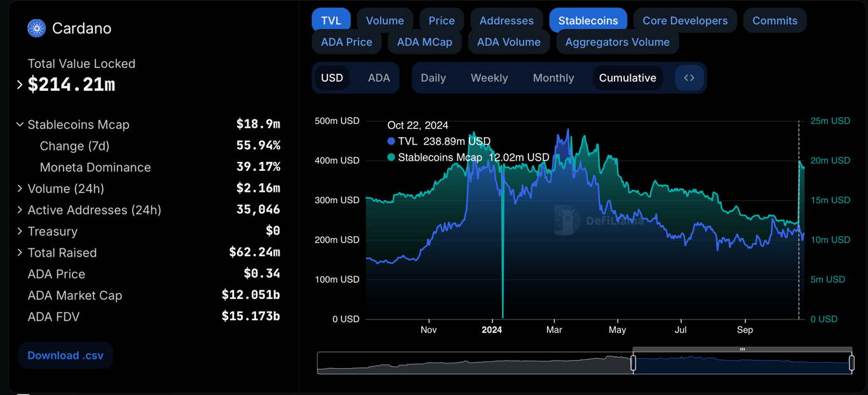Image resolution: width=868 pixels, height=395 pixels.
Task: Click the Cardano logo icon
Action: [37, 28]
